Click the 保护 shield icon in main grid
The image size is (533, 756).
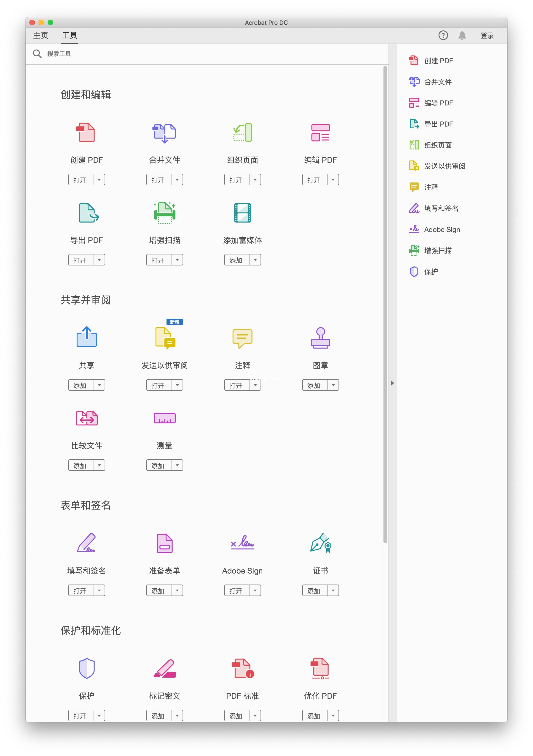click(x=87, y=668)
